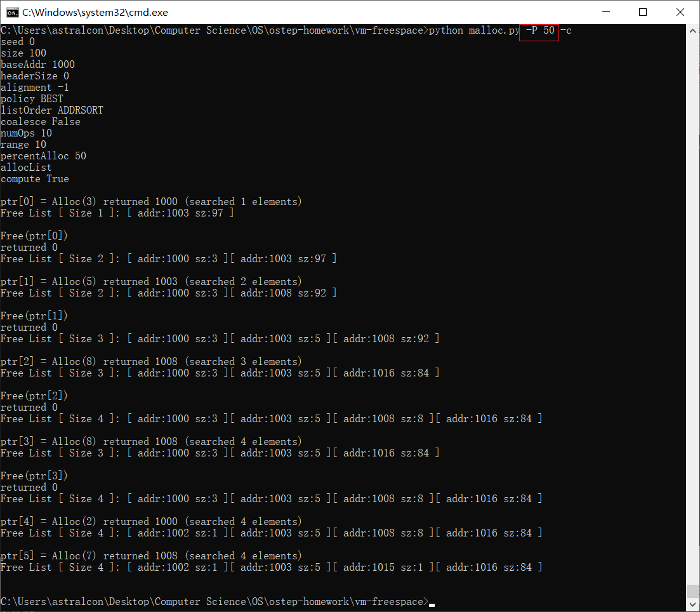The image size is (700, 612).
Task: Click the 'ptr[5] = Alloc(7)' line
Action: (151, 556)
